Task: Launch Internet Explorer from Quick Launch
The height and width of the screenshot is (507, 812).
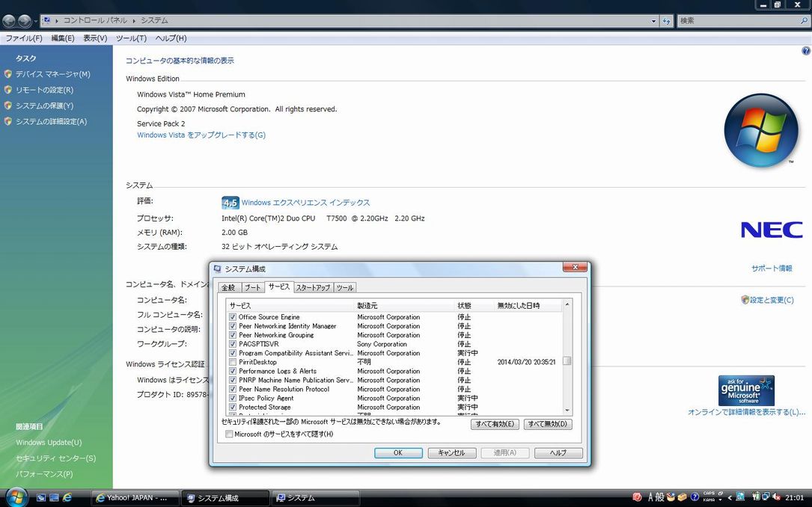Action: tap(67, 498)
